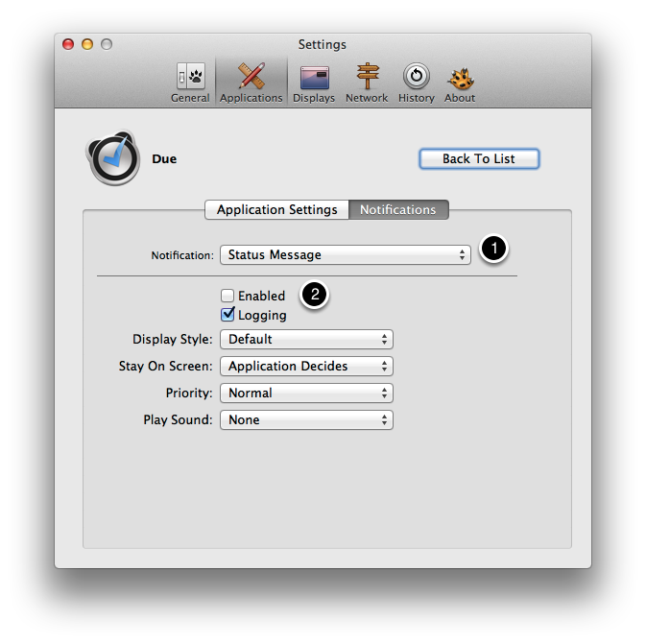Select the Applications toolbar icon
Image resolution: width=646 pixels, height=644 pixels.
coord(251,82)
